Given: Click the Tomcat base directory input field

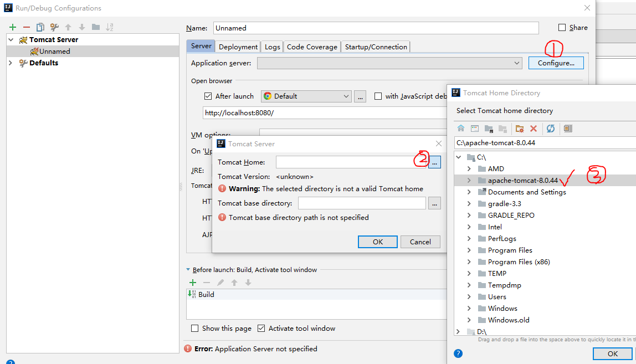Looking at the screenshot, I should click(x=362, y=203).
